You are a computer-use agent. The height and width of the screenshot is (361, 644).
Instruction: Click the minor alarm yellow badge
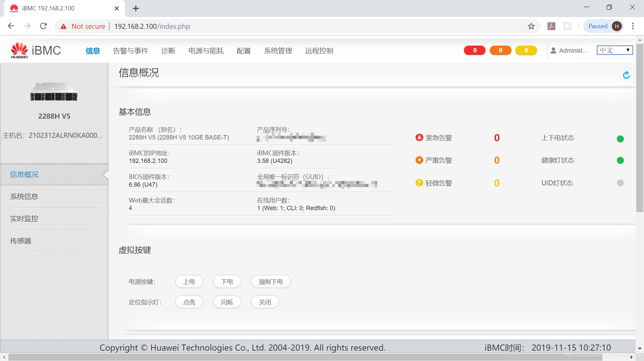(x=526, y=50)
